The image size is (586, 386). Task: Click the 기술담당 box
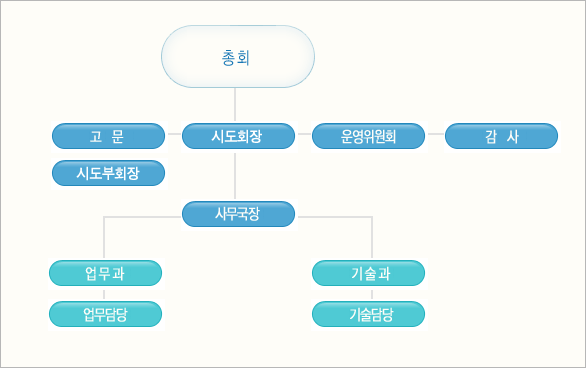368,314
